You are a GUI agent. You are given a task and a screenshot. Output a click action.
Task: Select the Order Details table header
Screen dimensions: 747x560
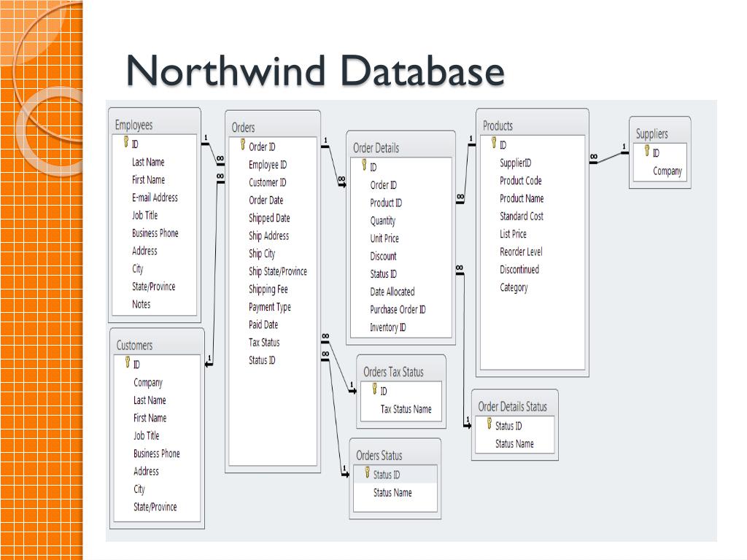point(376,148)
